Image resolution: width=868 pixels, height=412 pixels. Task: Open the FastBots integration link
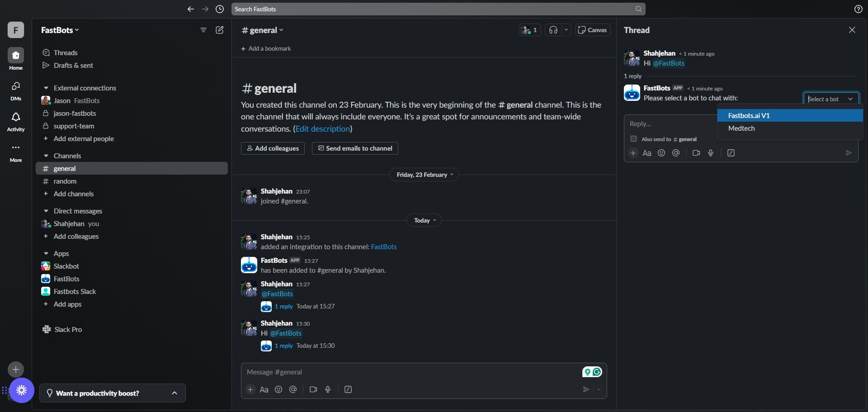tap(383, 246)
